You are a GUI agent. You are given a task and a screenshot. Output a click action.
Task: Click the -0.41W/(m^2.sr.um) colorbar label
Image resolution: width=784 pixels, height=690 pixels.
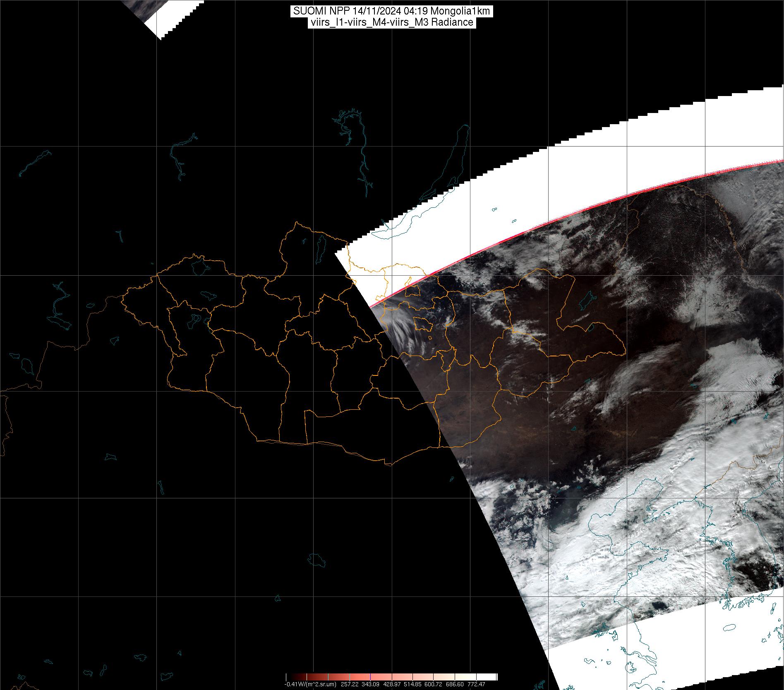tap(310, 685)
